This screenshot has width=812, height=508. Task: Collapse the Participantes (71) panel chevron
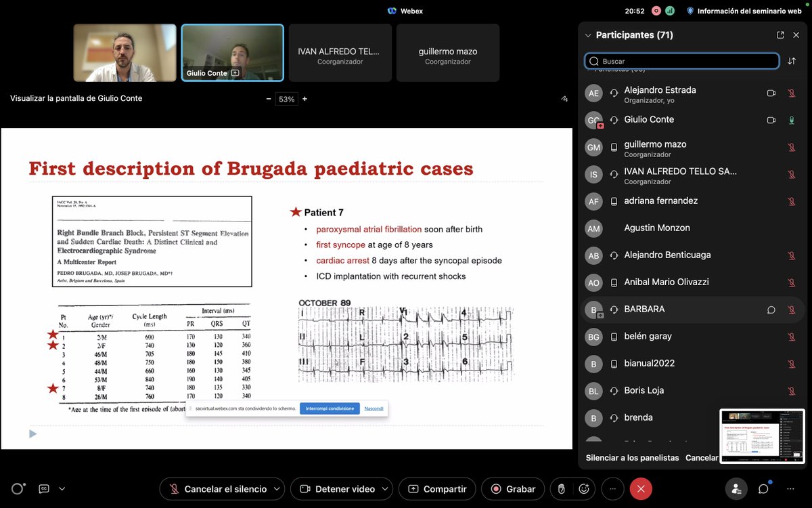point(588,35)
